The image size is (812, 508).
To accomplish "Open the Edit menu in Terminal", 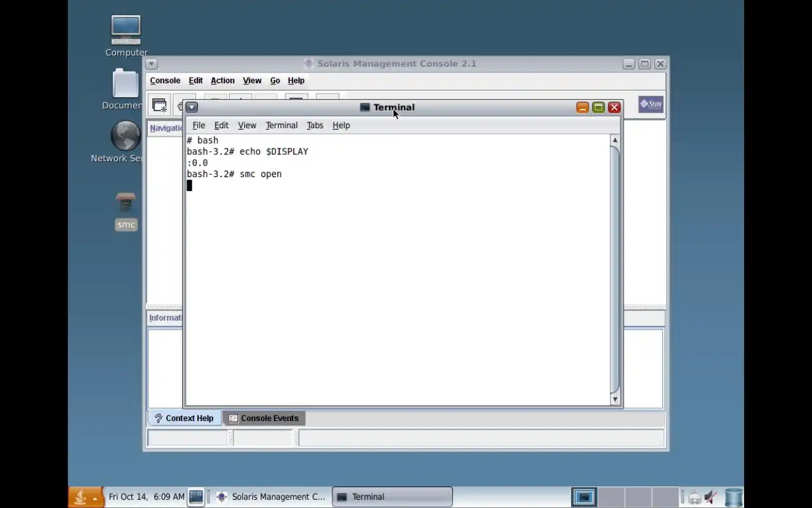I will 221,125.
